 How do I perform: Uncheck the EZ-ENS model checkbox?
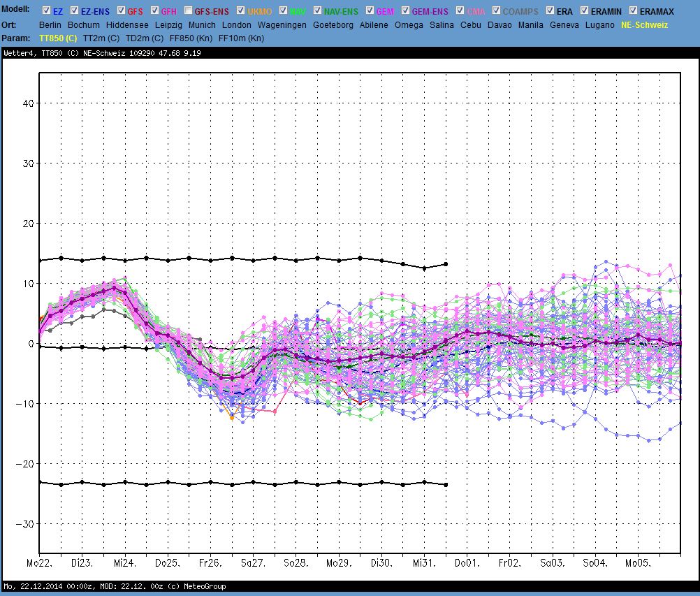click(75, 10)
